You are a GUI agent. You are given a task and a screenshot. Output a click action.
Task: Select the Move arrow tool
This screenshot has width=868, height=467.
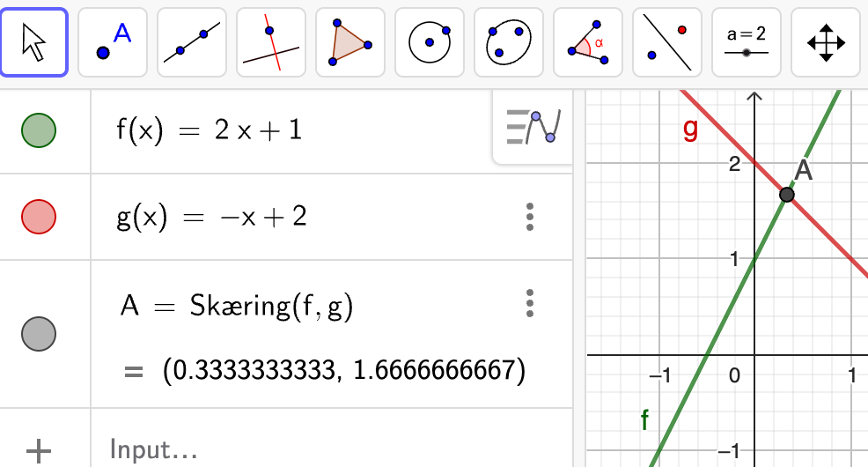34,42
